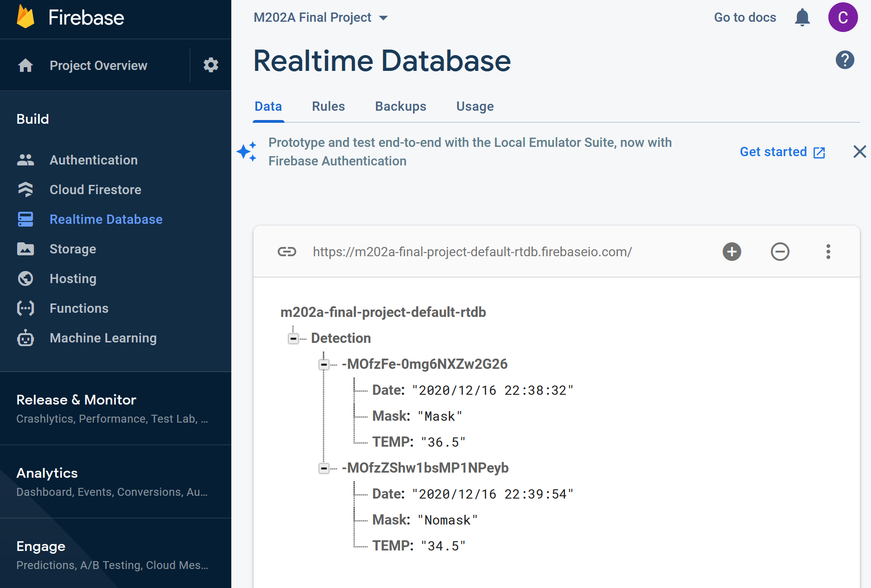
Task: Add a child with the plus icon
Action: click(x=732, y=252)
